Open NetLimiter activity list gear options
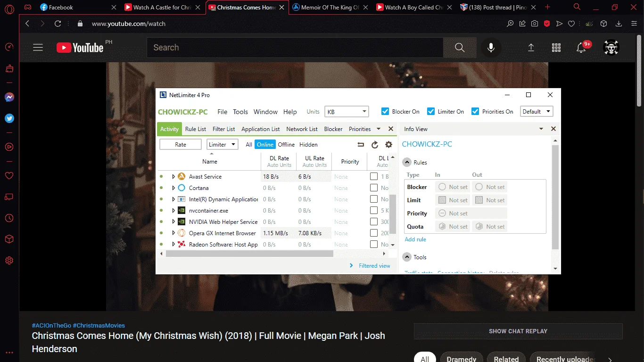Viewport: 644px width, 362px height. point(388,145)
